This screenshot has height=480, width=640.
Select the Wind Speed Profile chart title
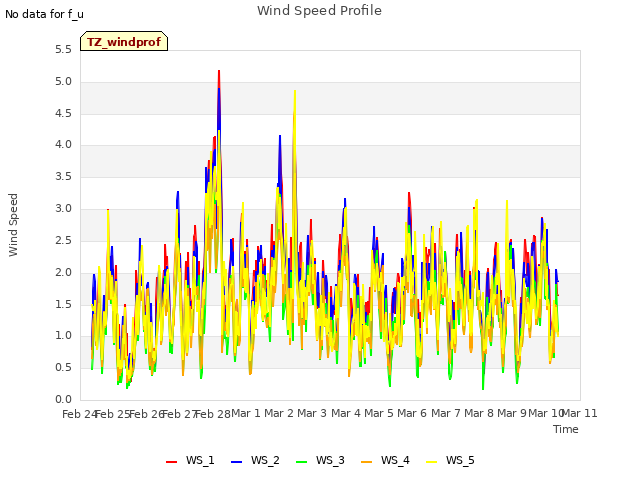tap(319, 11)
